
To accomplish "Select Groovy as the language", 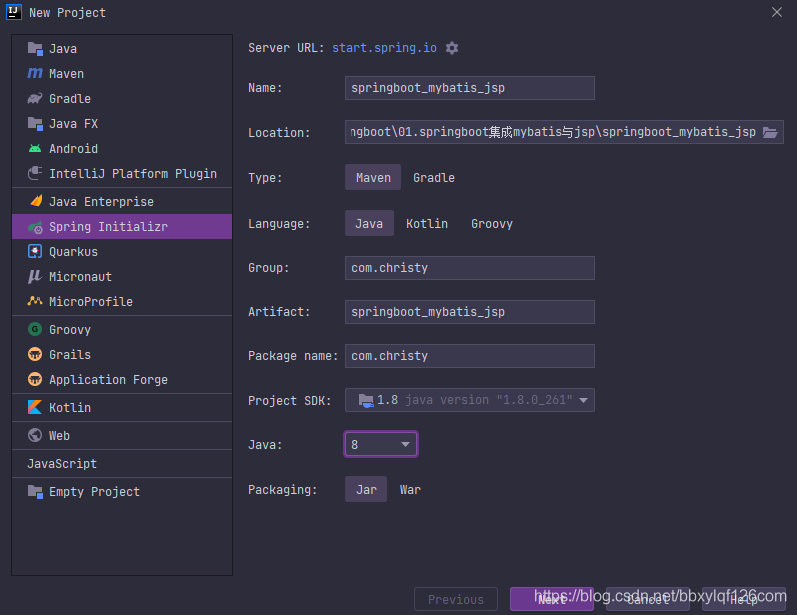I will tap(492, 224).
